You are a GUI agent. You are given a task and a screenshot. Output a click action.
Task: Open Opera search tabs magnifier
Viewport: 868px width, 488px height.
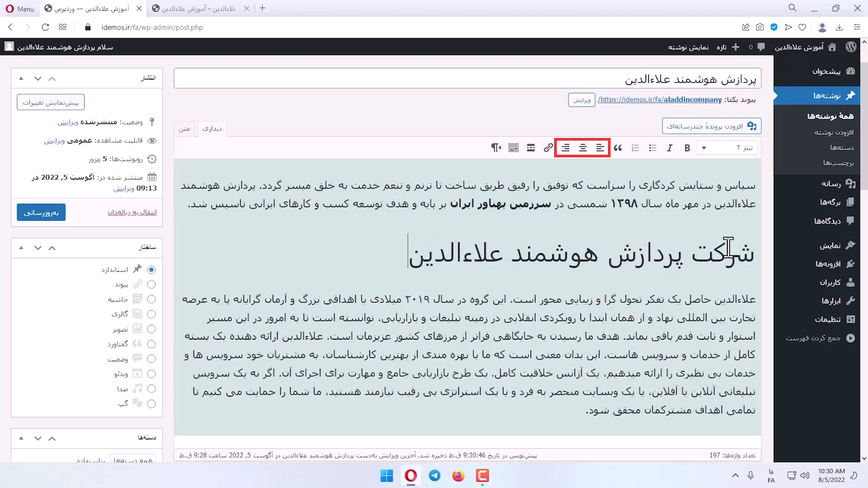(x=792, y=8)
